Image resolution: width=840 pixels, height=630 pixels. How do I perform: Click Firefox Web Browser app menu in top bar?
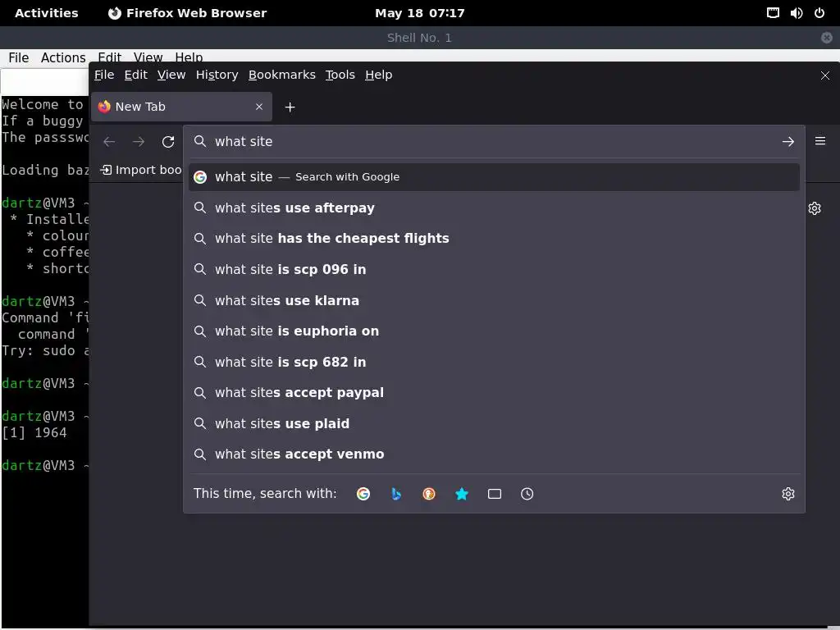(188, 13)
